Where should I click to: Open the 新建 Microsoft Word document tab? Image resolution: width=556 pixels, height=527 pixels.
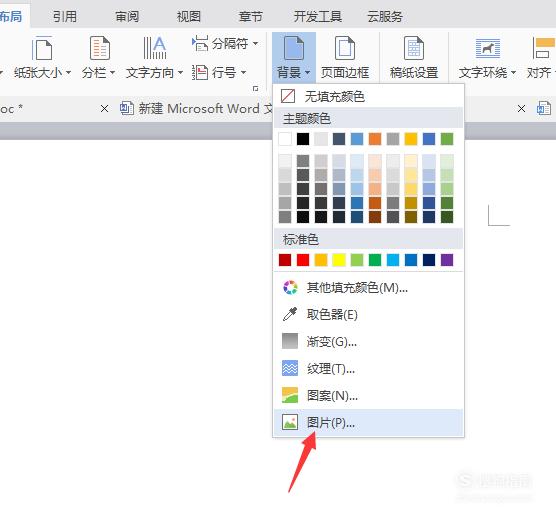[196, 109]
